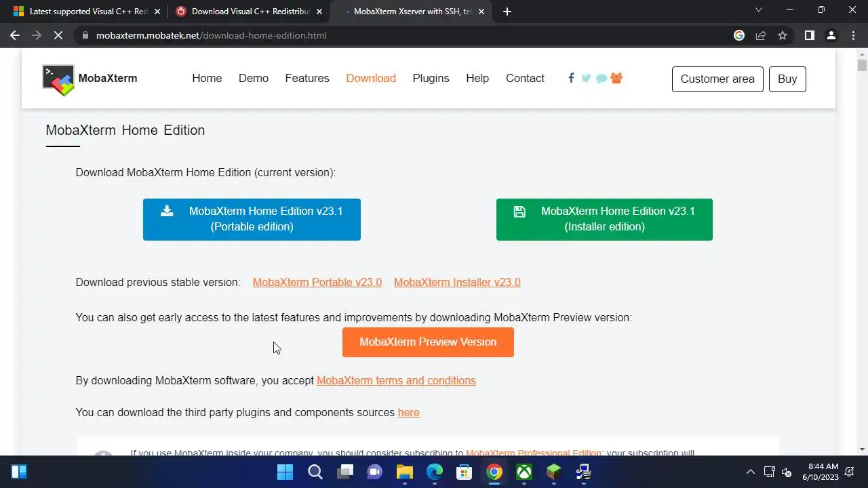868x488 pixels.
Task: Share this page via share icon
Action: 761,35
